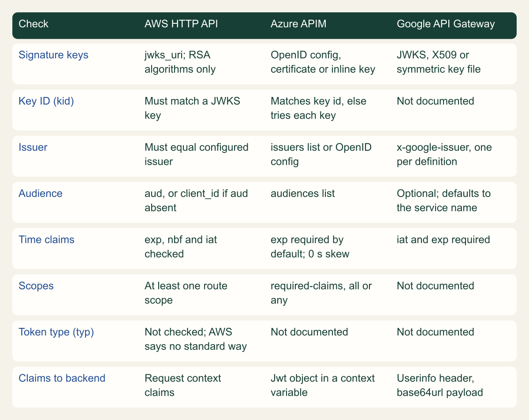Image resolution: width=529 pixels, height=420 pixels.
Task: Click 'exp required by default; 0 s skew'
Action: pyautogui.click(x=310, y=247)
